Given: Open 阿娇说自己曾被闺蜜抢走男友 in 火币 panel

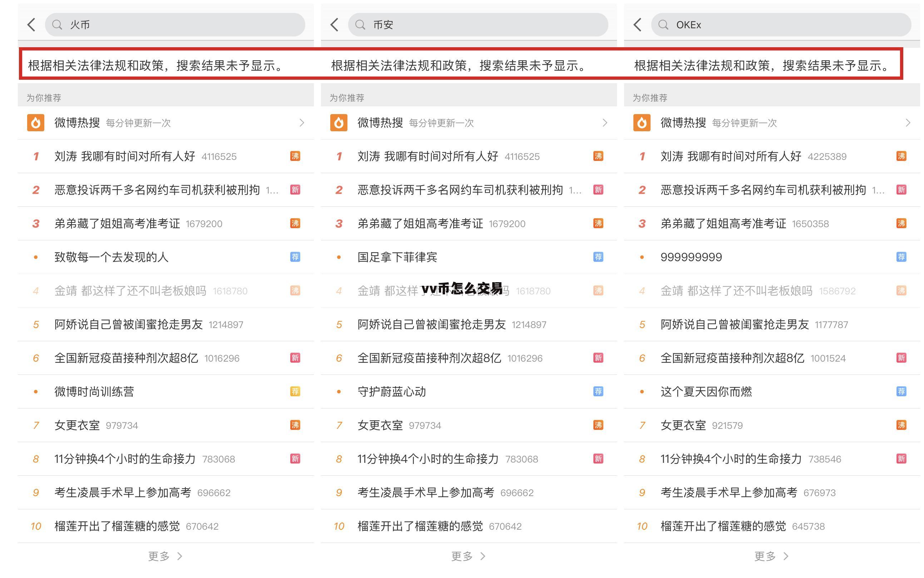Looking at the screenshot, I should 128,324.
